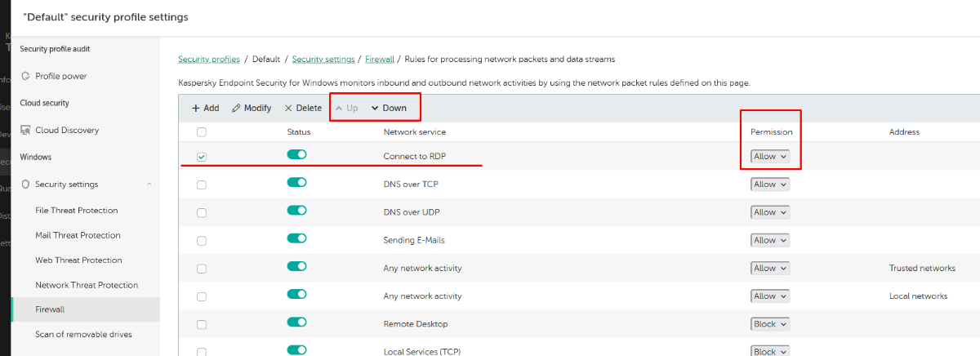Click the Profile power icon
The image size is (980, 356).
pos(26,76)
